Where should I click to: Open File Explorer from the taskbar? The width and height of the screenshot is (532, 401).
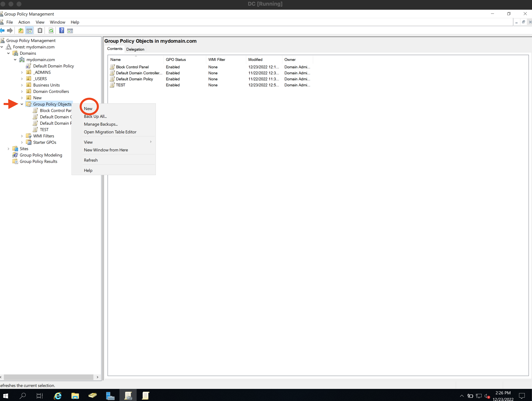pos(75,396)
